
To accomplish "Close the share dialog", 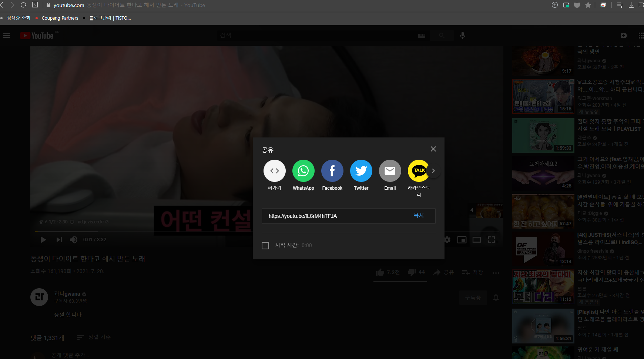I will pos(433,149).
